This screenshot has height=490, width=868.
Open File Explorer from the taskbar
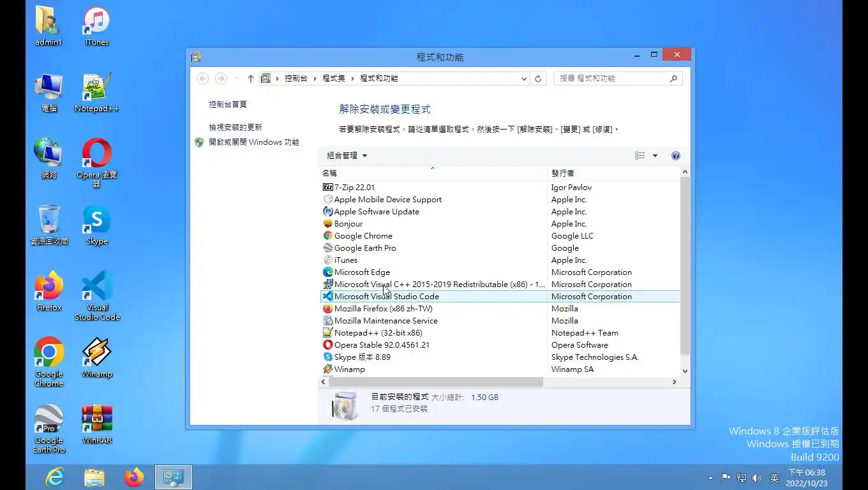pyautogui.click(x=94, y=477)
